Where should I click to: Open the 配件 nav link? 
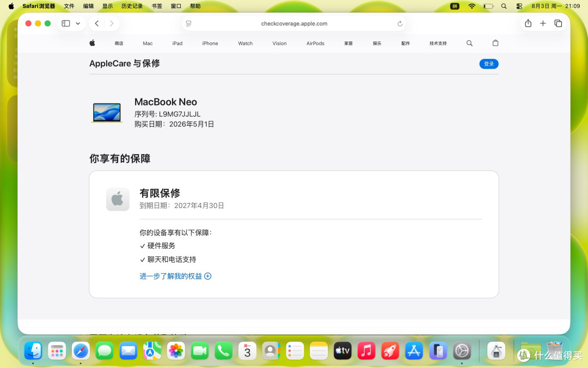click(x=406, y=44)
